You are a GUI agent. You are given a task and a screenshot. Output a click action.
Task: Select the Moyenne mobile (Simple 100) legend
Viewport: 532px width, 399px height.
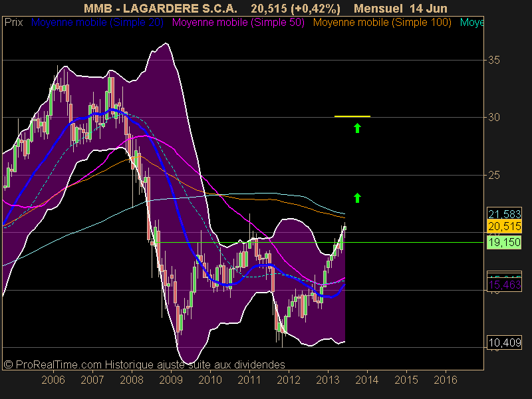tap(382, 23)
